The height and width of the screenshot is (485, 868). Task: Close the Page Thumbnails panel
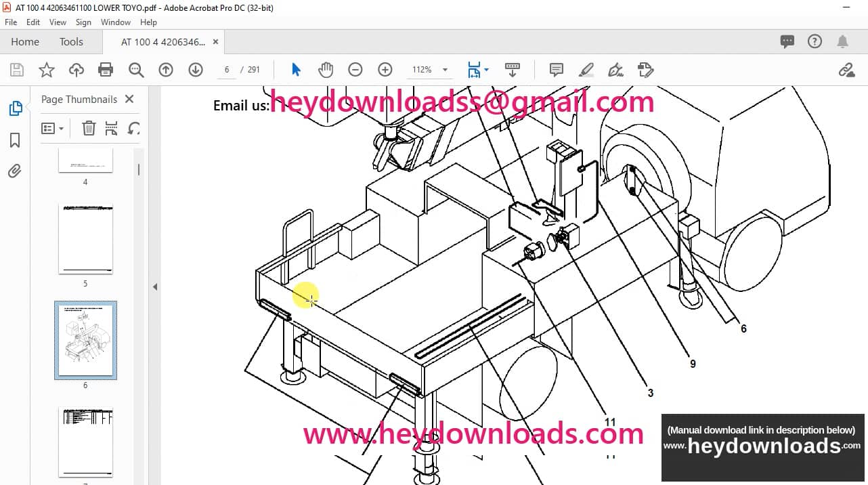[x=129, y=99]
